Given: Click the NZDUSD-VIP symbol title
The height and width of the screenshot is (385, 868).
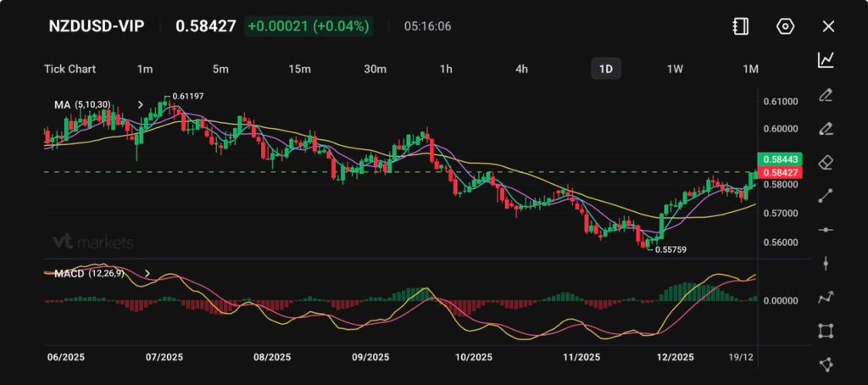Looking at the screenshot, I should (x=95, y=26).
